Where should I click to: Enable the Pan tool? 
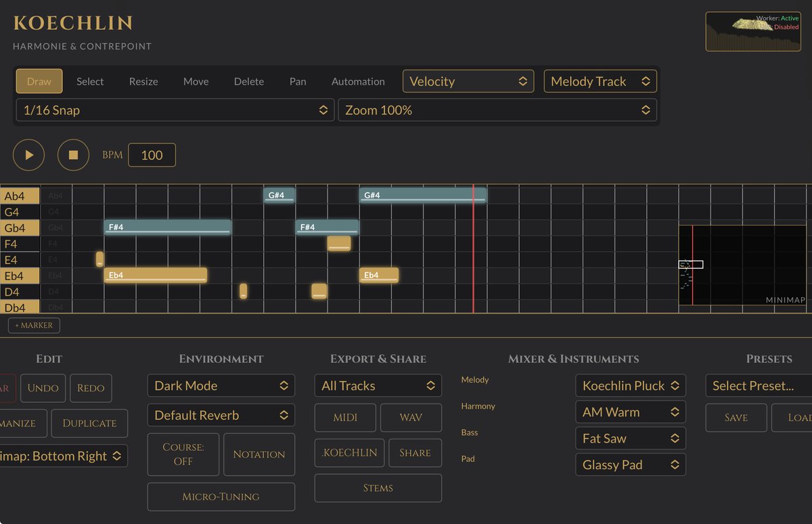click(x=298, y=81)
